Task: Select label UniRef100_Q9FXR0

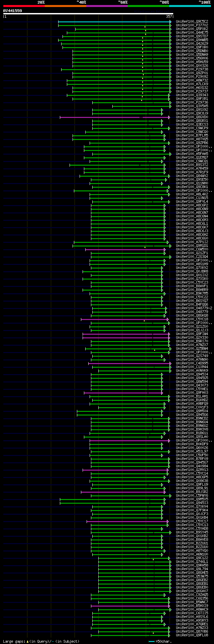Action: tap(192, 47)
